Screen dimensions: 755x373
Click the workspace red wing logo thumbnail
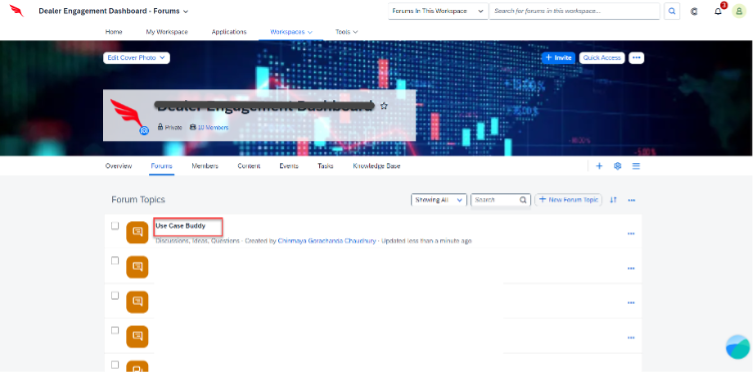pos(126,114)
